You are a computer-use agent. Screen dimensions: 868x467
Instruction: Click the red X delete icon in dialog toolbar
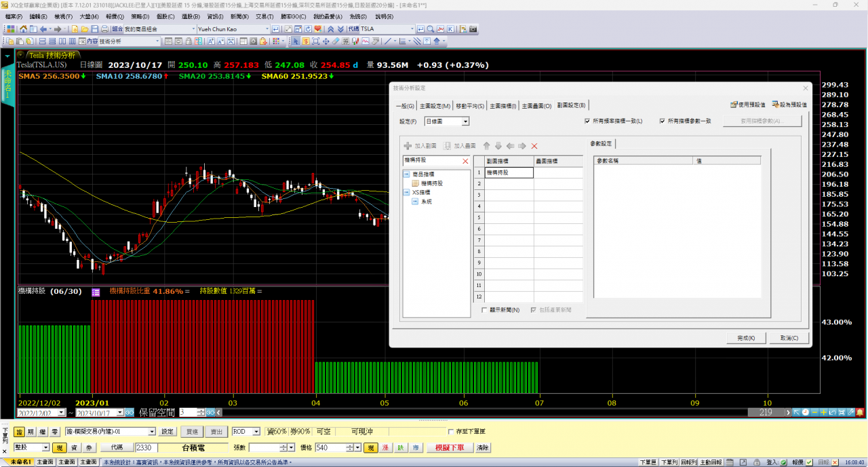tap(534, 146)
